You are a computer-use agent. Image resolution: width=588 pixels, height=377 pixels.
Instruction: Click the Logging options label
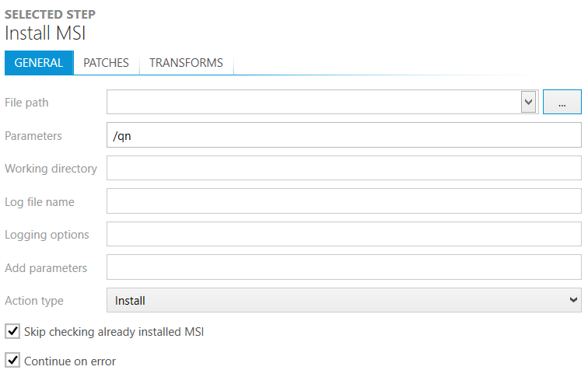point(47,235)
